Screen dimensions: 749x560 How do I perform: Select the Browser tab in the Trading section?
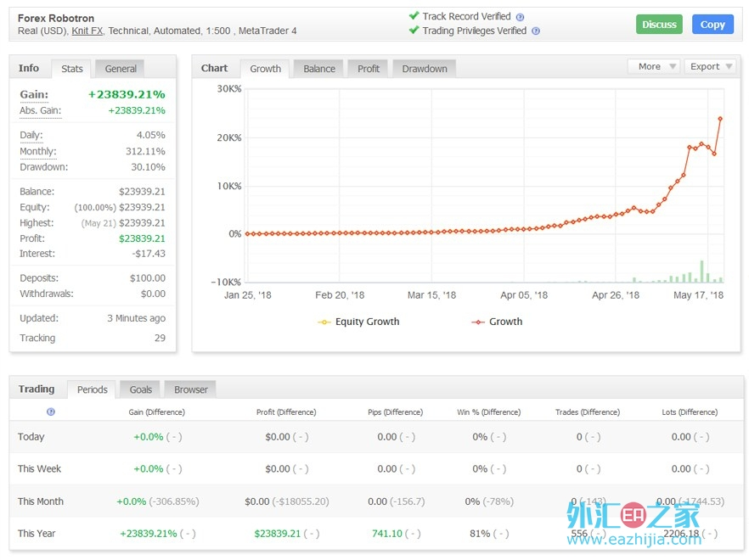[x=191, y=389]
